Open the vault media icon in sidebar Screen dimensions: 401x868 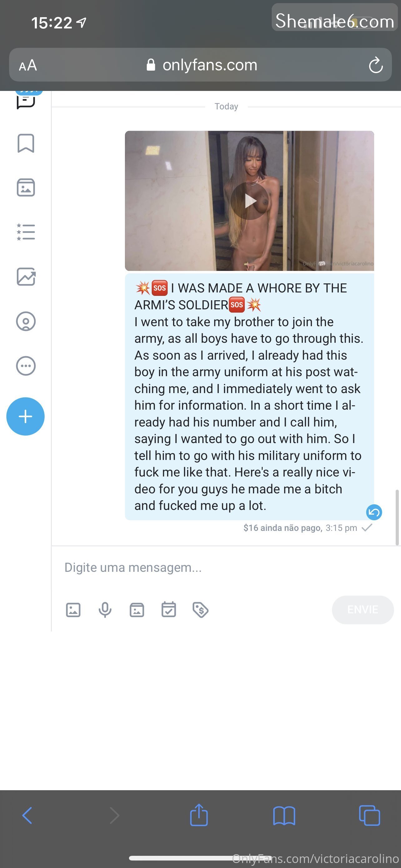coord(26,187)
